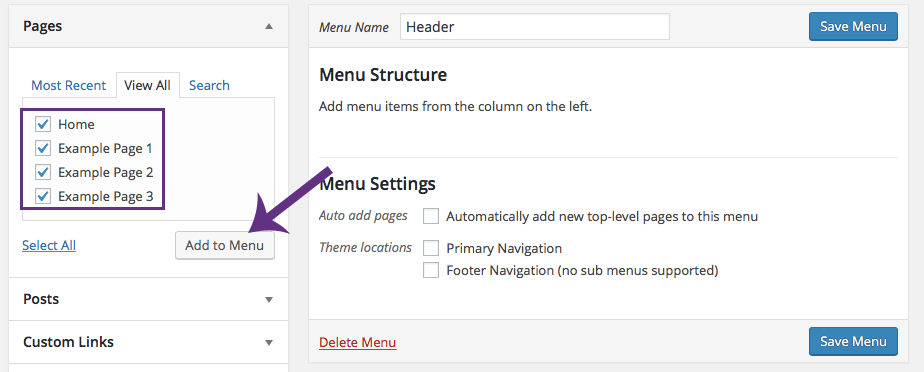Click the Posts panel header
The image size is (924, 372).
click(148, 299)
